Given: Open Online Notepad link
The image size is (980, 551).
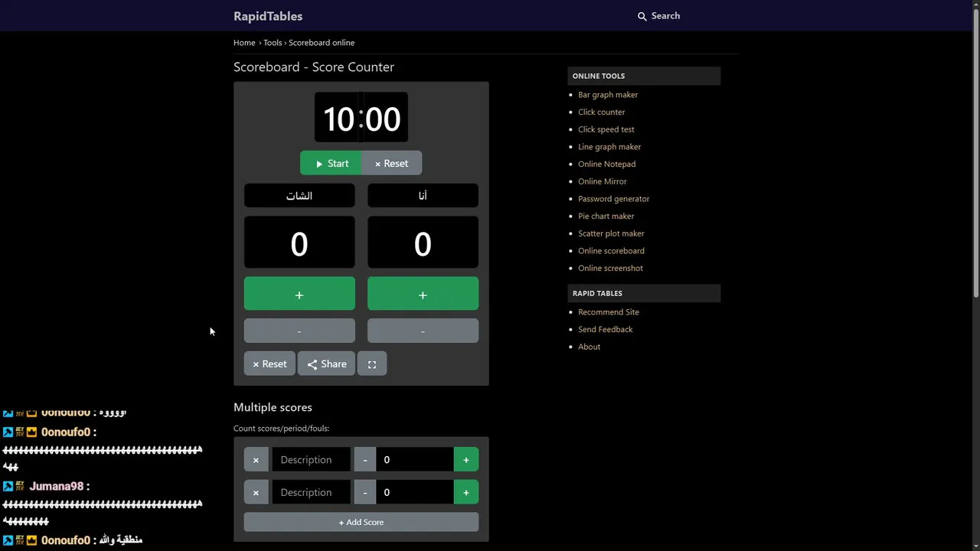Looking at the screenshot, I should point(607,164).
